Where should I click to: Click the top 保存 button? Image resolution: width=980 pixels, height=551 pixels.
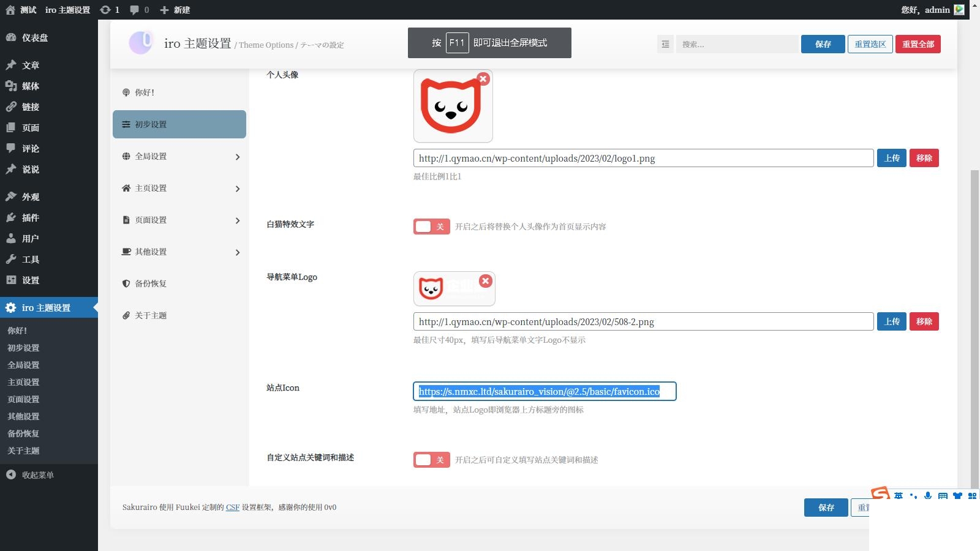(823, 44)
